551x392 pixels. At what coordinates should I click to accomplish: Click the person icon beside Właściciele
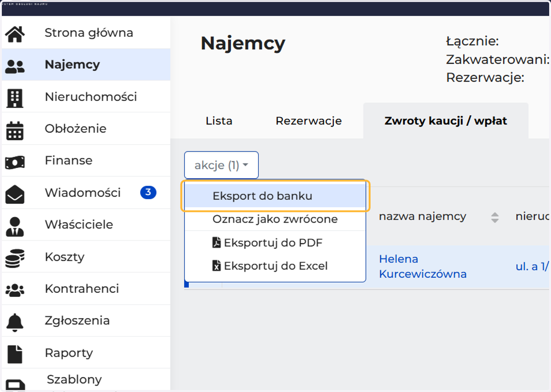click(x=15, y=226)
